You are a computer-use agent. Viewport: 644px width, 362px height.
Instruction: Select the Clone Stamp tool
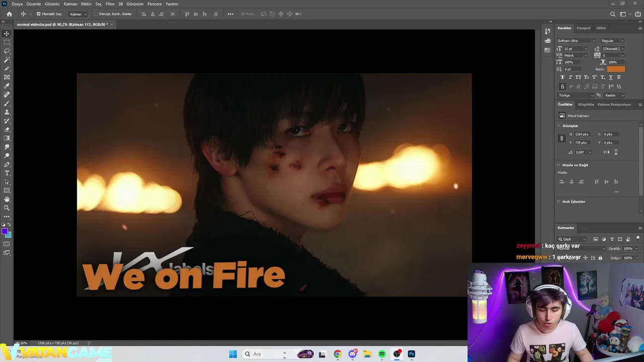coord(7,112)
